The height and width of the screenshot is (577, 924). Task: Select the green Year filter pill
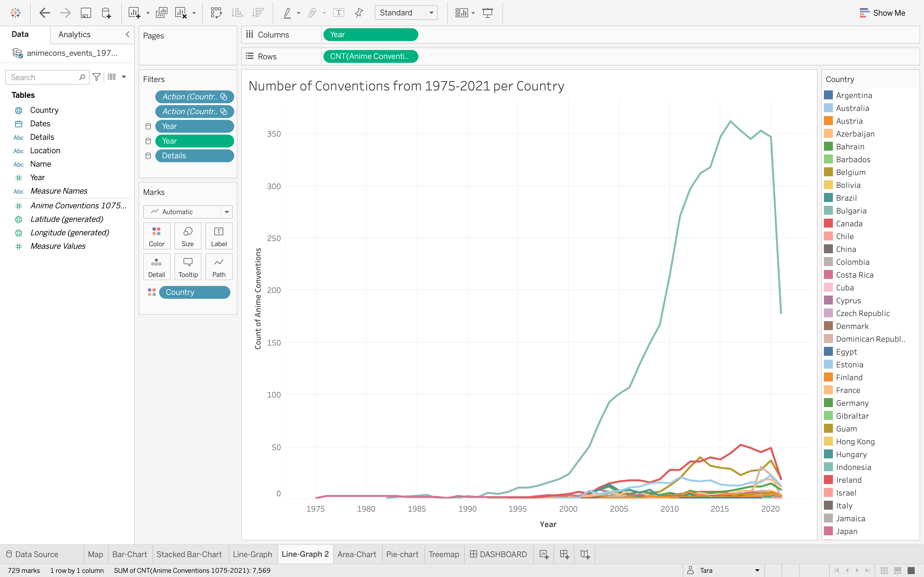point(194,141)
